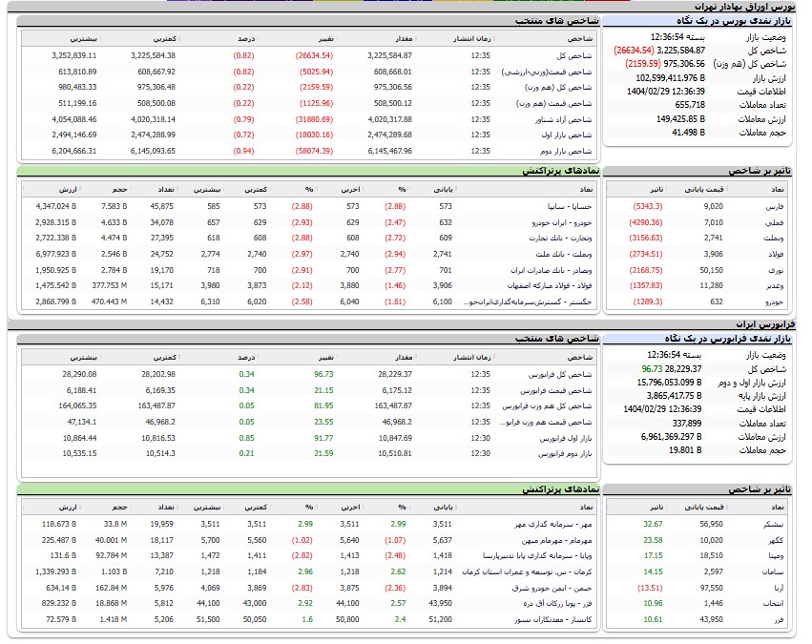The image size is (812, 644).
Task: Click the فرابورس ایران section title
Action: click(x=766, y=324)
